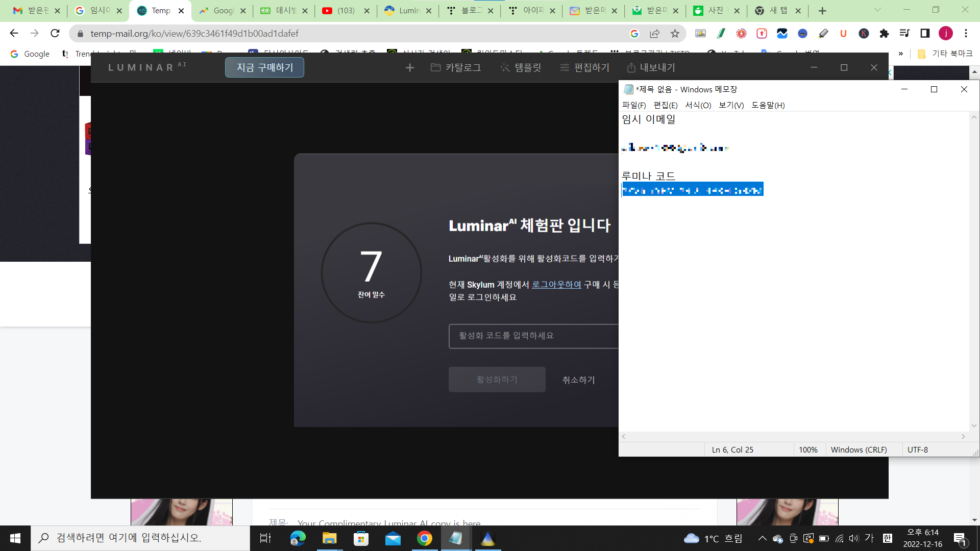Open Mail app from taskbar
The image size is (980, 551).
click(x=393, y=538)
